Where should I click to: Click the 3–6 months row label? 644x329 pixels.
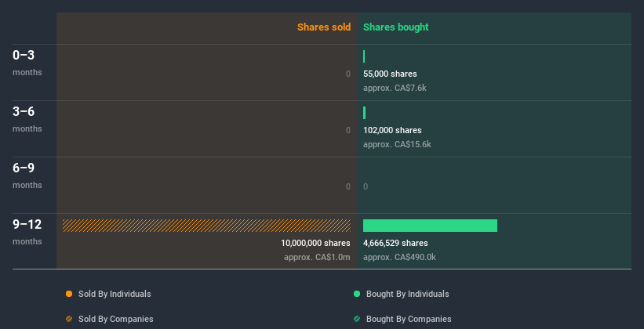(x=27, y=119)
